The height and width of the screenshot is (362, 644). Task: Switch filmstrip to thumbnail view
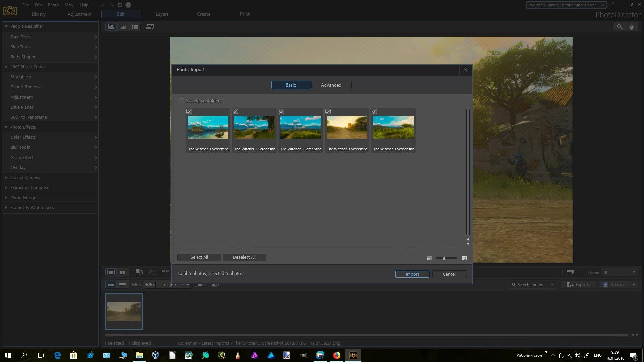pyautogui.click(x=111, y=285)
